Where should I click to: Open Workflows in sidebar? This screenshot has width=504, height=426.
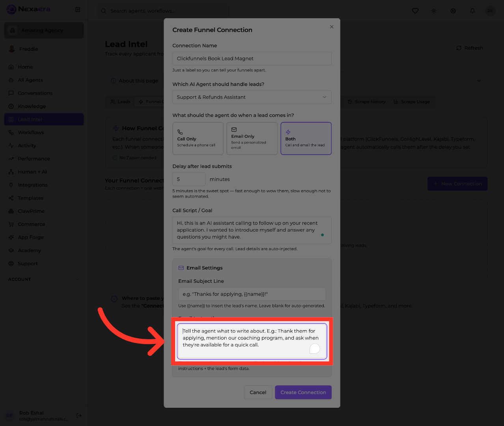(x=44, y=133)
